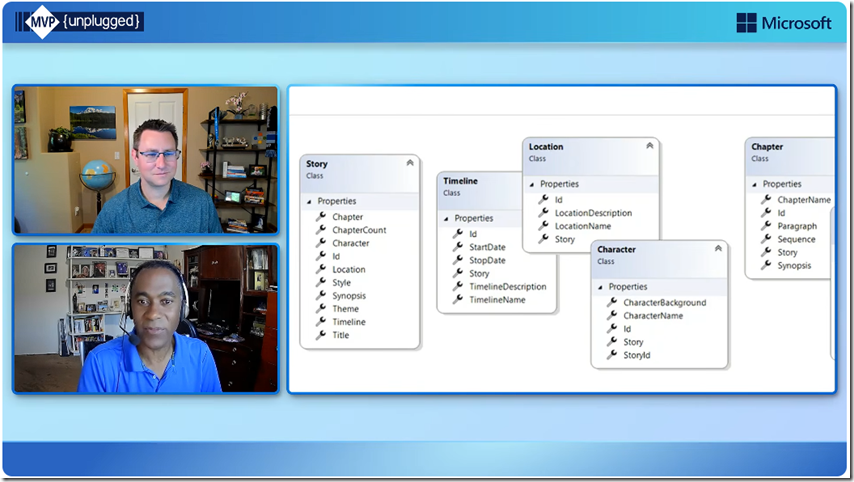Collapse the Story class with chevron
The image size is (854, 482).
(x=410, y=163)
